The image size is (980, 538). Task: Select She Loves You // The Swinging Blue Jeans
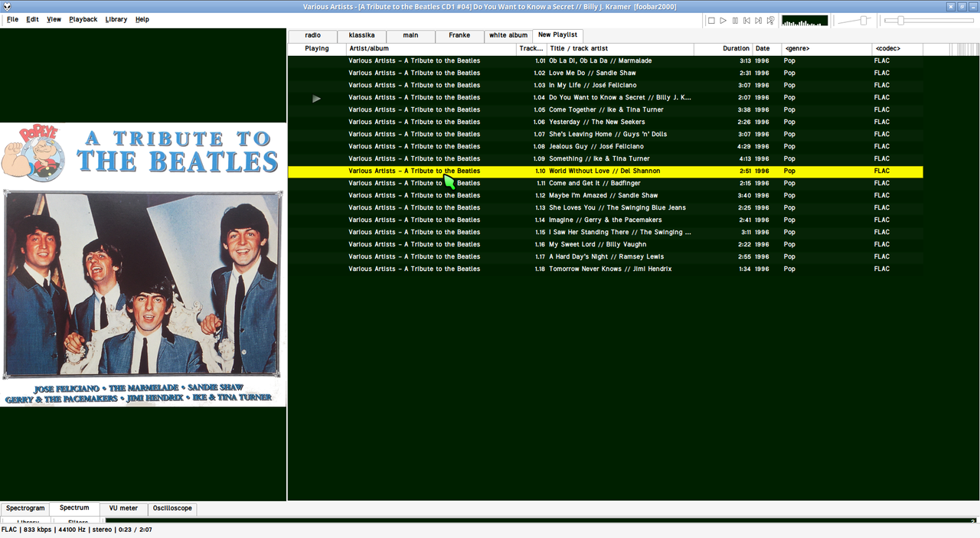606,208
